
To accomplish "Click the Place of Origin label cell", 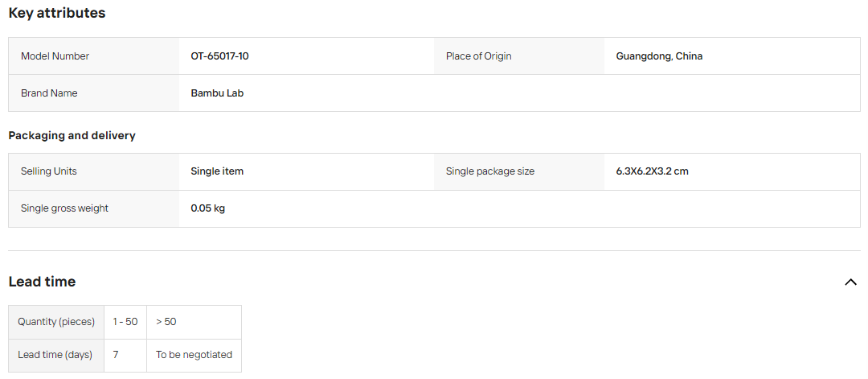I will click(519, 56).
